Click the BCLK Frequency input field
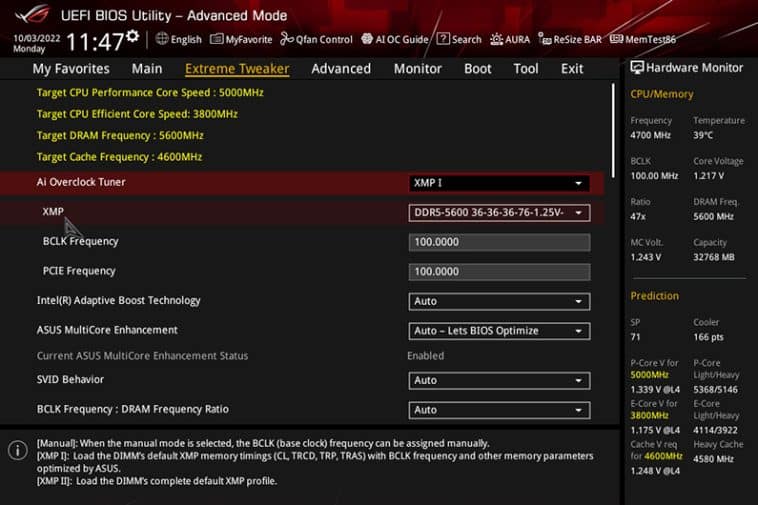Viewport: 758px width, 505px height. click(x=499, y=242)
